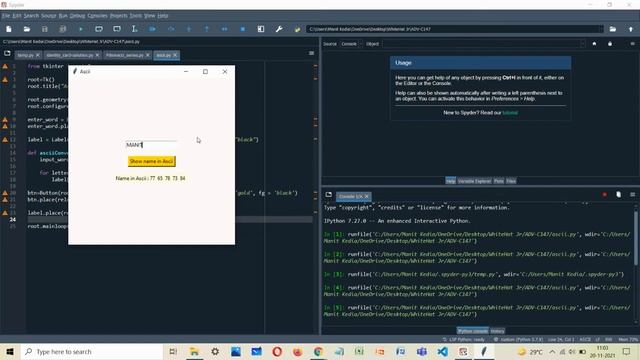
Task: Run cell and advance icon
Action: pyautogui.click(x=117, y=29)
